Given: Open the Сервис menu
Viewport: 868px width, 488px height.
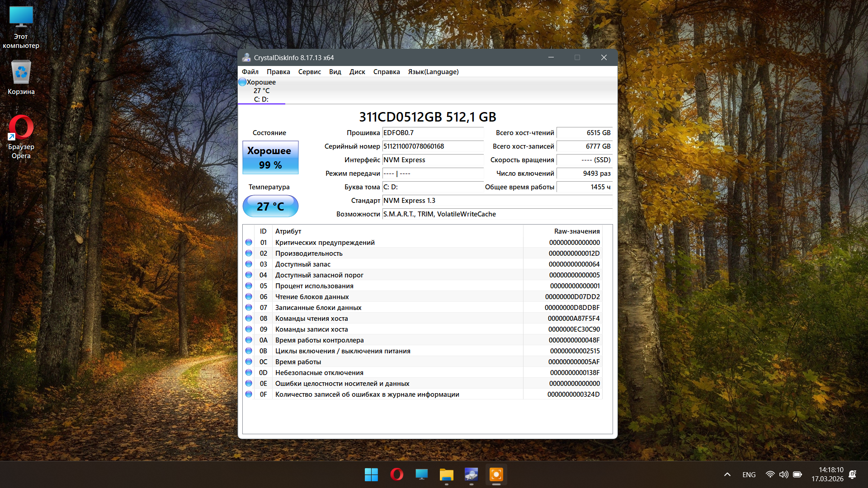Looking at the screenshot, I should point(309,72).
